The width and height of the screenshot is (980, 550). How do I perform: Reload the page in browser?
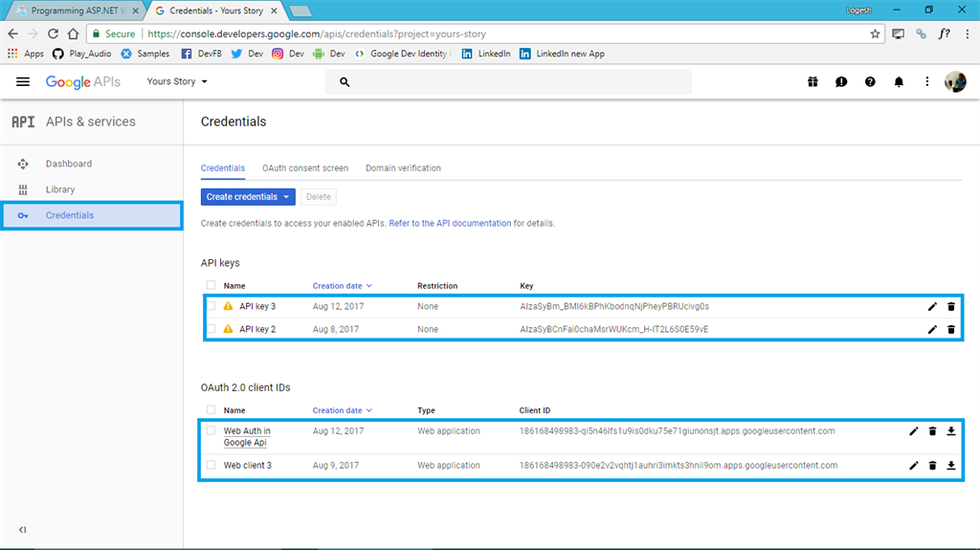(x=54, y=33)
